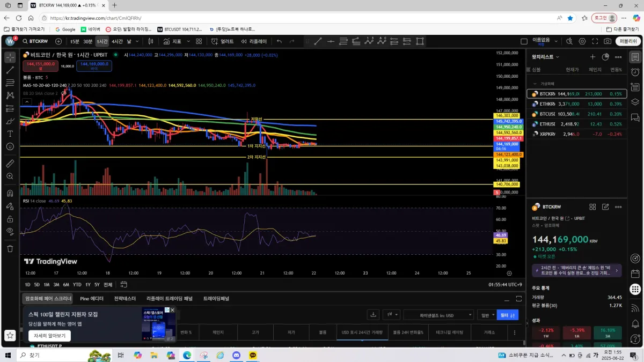Open the alerts panel clock icon
The width and height of the screenshot is (644, 362).
tap(635, 72)
